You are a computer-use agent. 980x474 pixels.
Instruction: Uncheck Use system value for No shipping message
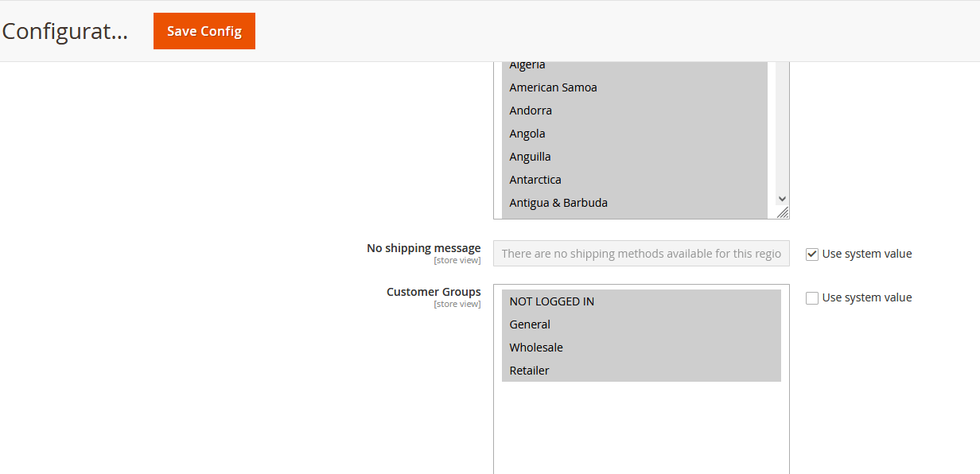[812, 254]
